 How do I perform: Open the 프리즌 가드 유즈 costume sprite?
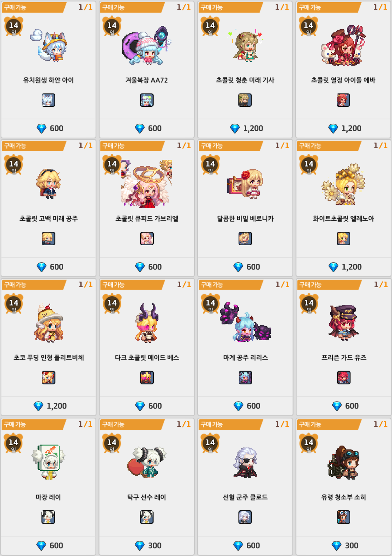344,323
